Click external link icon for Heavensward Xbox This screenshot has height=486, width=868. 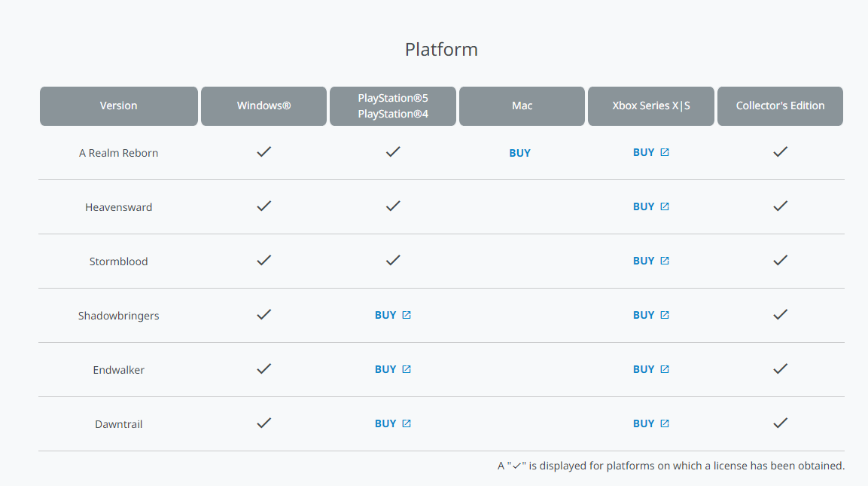click(665, 206)
